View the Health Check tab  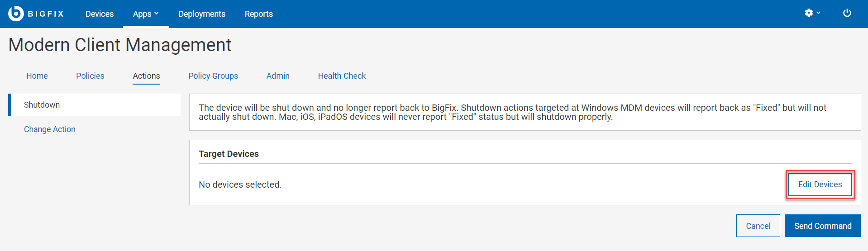(342, 76)
